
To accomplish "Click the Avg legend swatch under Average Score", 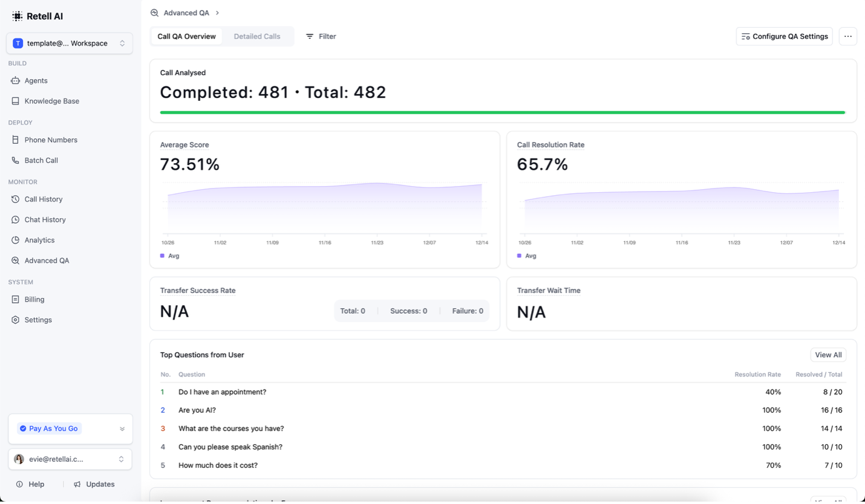I will click(162, 256).
